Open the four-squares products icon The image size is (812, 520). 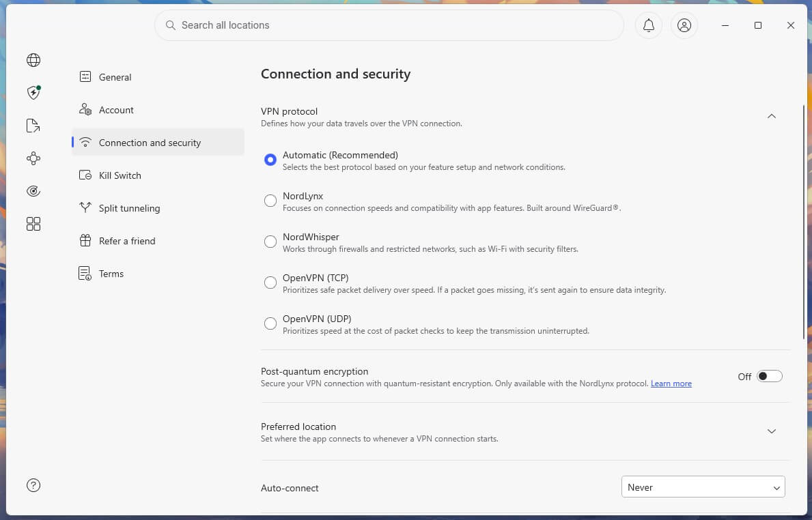click(33, 224)
